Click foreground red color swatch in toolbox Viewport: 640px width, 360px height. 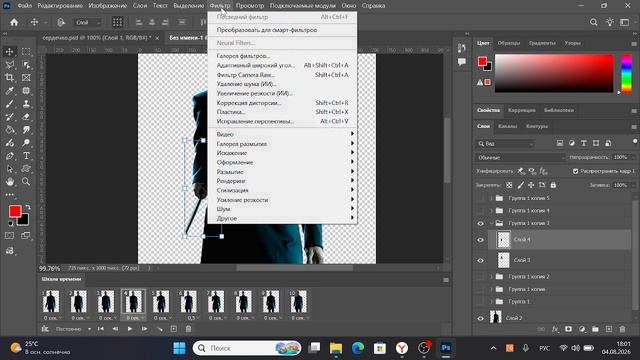pos(15,211)
